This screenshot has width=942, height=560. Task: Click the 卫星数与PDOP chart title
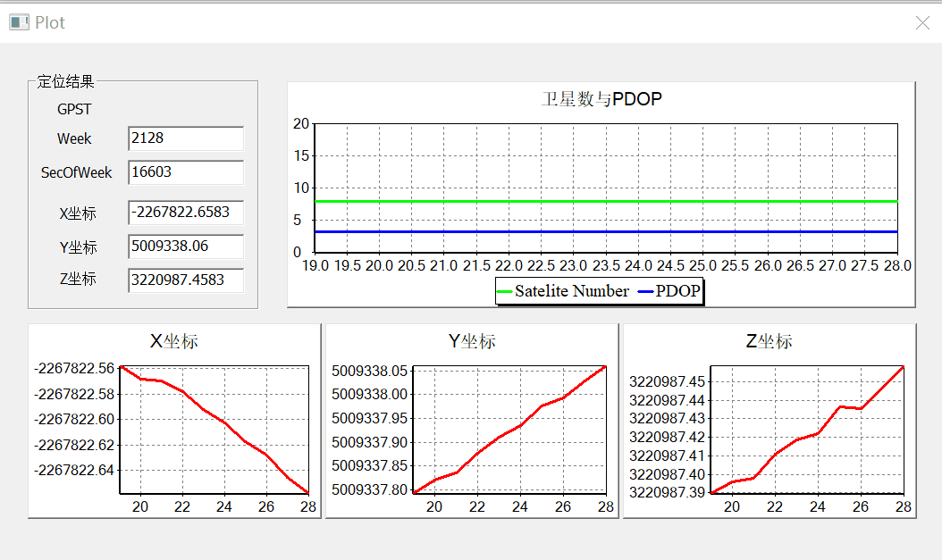[601, 99]
